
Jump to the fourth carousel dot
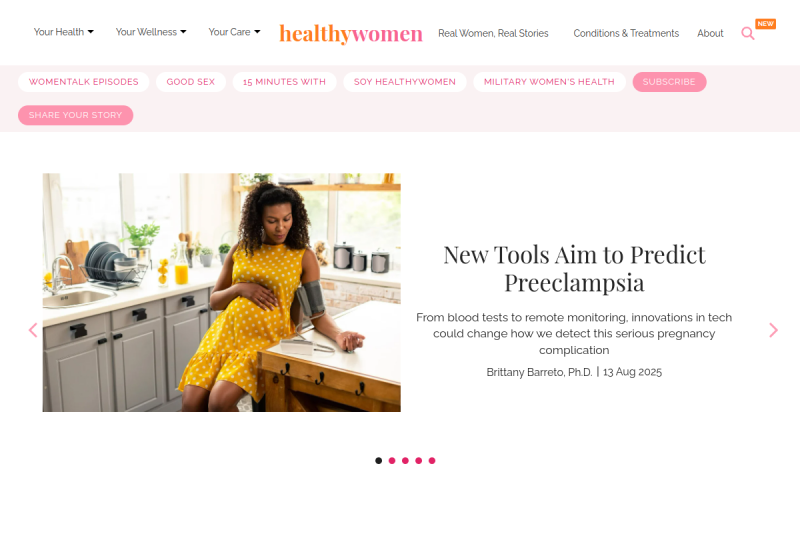pos(418,461)
